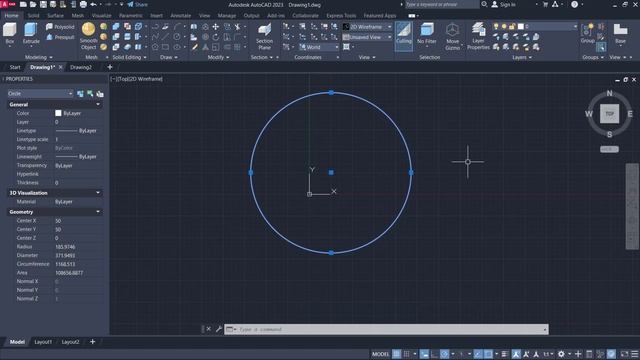640x360 pixels.
Task: Toggle ortho mode in status bar
Action: pyautogui.click(x=434, y=354)
